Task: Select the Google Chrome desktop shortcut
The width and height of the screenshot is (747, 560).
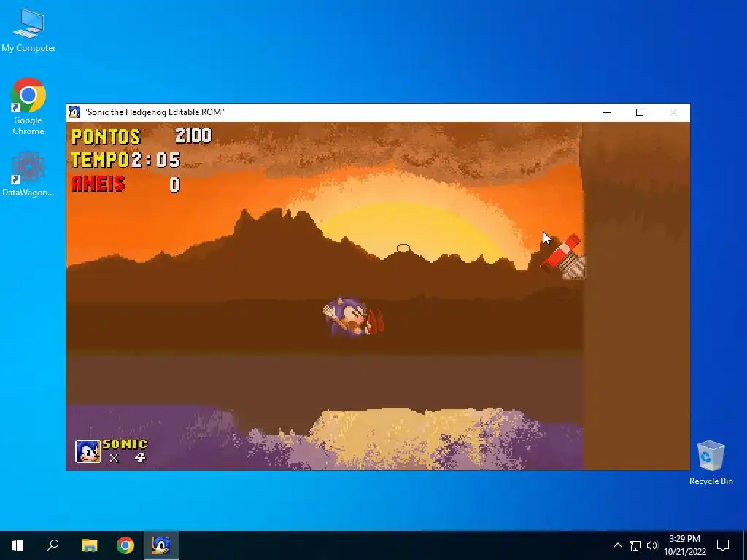Action: pos(28,106)
